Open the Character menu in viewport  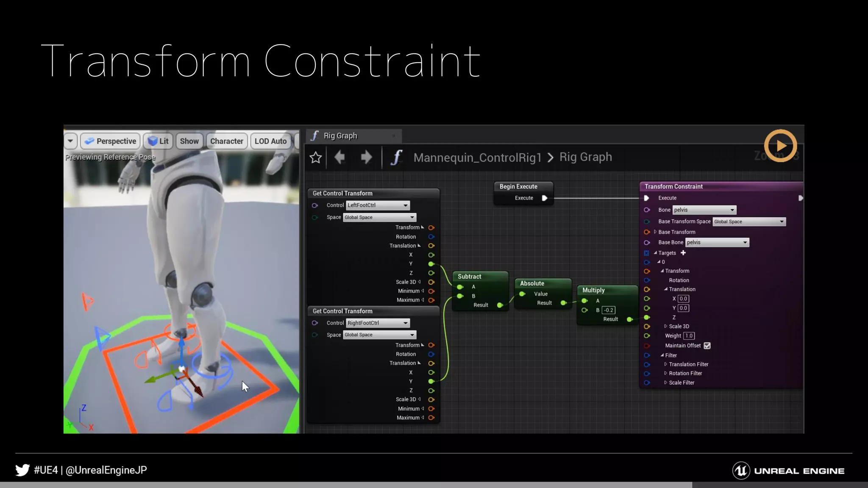point(227,141)
